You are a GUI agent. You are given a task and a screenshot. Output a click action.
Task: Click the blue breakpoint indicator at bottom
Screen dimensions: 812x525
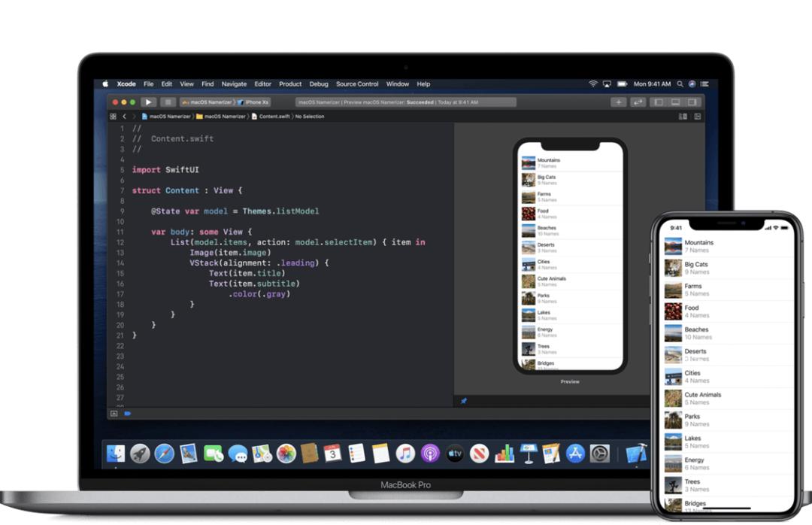[x=127, y=414]
